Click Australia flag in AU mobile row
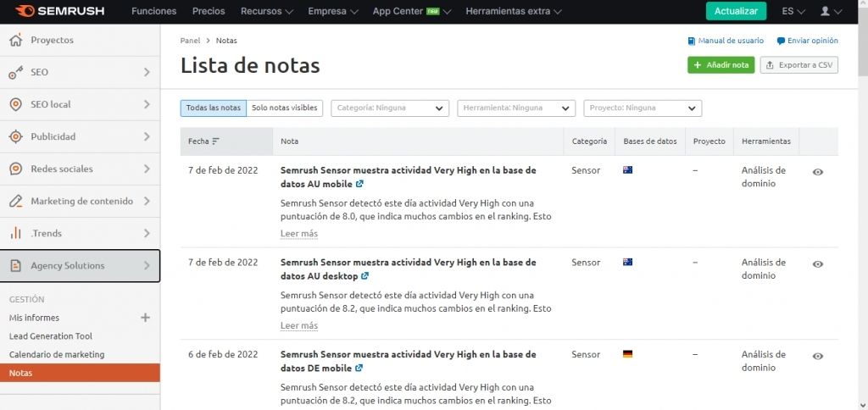Screen dimensions: 868x410 [x=628, y=170]
